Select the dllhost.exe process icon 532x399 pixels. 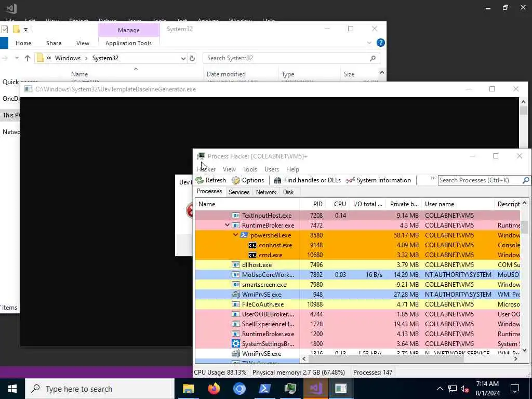pyautogui.click(x=235, y=264)
